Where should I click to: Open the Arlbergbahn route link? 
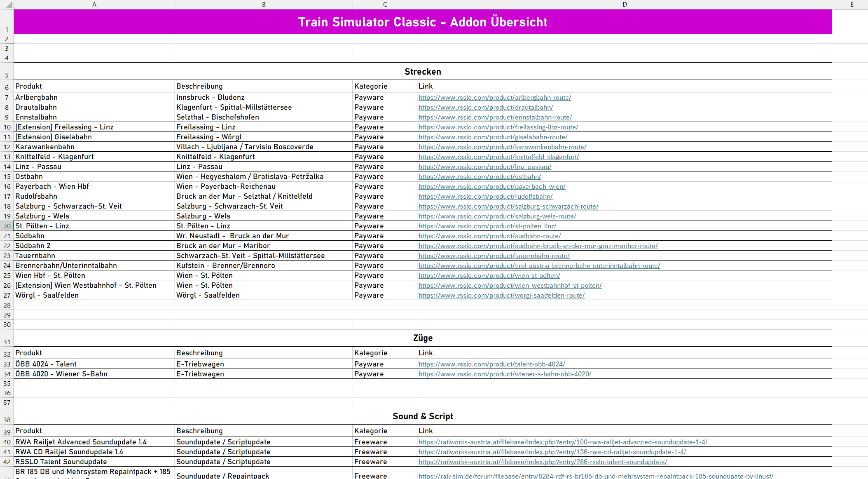(x=495, y=98)
